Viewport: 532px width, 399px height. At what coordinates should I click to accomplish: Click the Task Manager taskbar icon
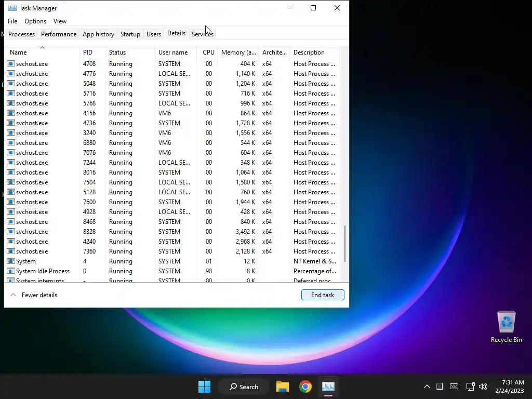pos(328,387)
